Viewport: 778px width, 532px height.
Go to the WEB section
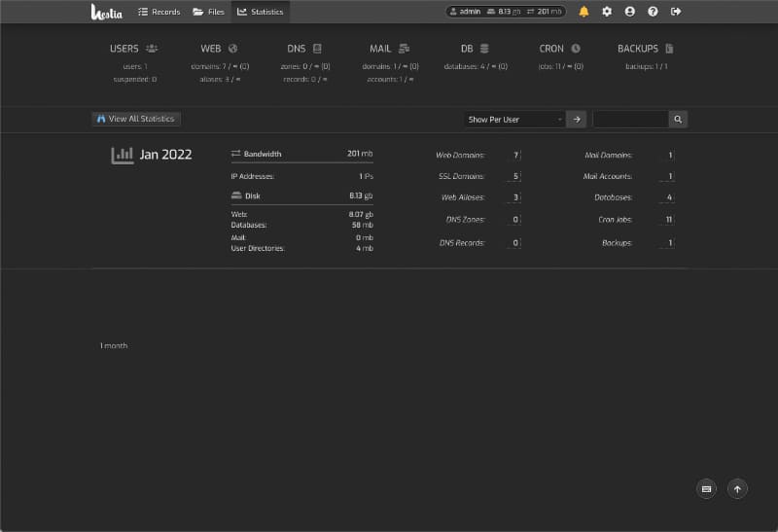pyautogui.click(x=211, y=49)
